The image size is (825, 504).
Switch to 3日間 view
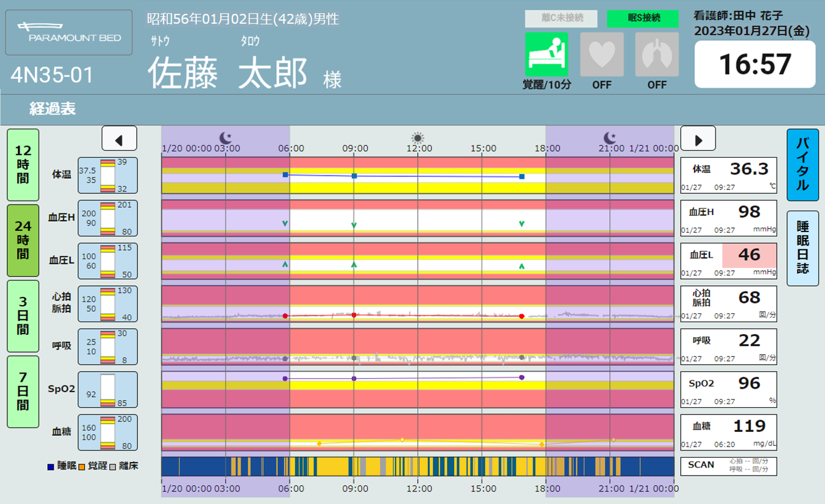point(23,316)
